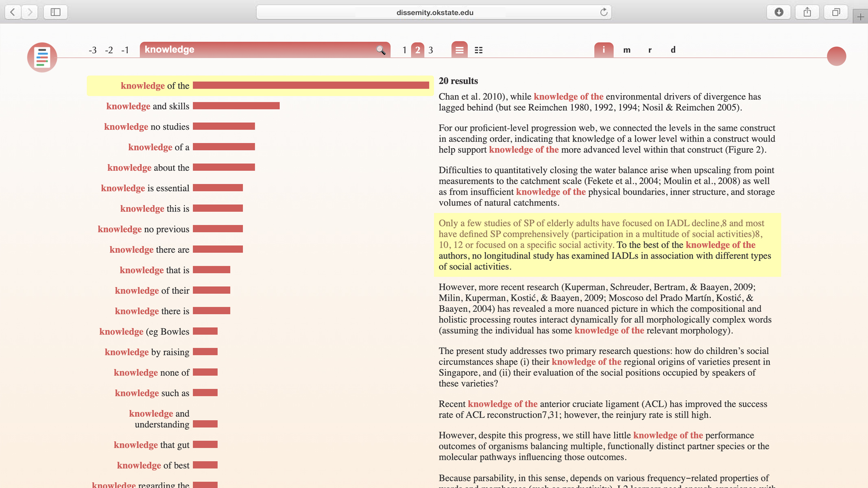Select the 'knowledge and understanding' phrase
The image size is (868, 488).
click(x=159, y=419)
